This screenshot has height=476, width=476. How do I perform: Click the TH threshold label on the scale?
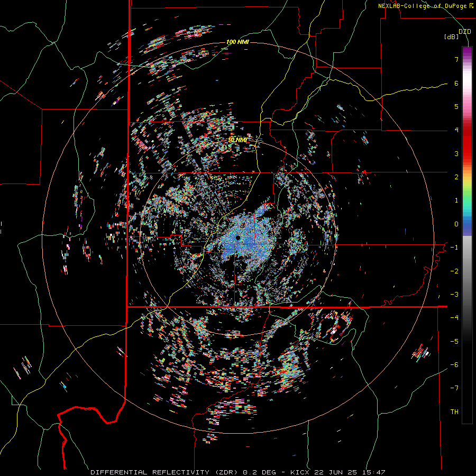[454, 412]
